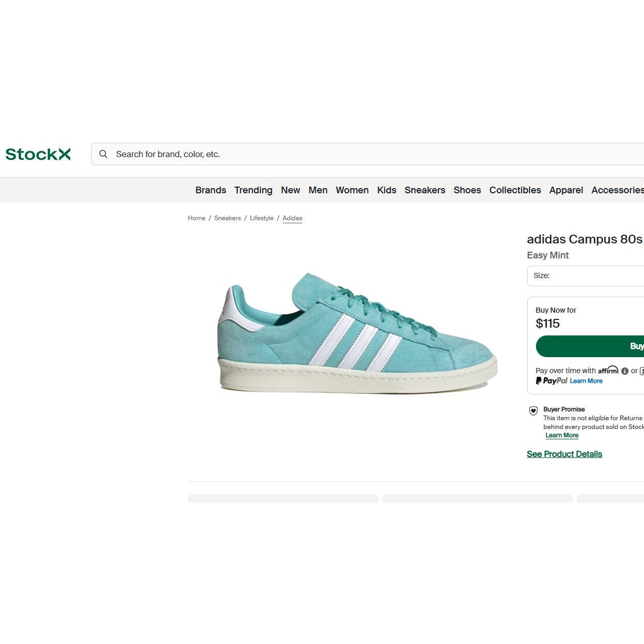Navigate to the Apparel menu
Image resolution: width=644 pixels, height=644 pixels.
pos(566,190)
